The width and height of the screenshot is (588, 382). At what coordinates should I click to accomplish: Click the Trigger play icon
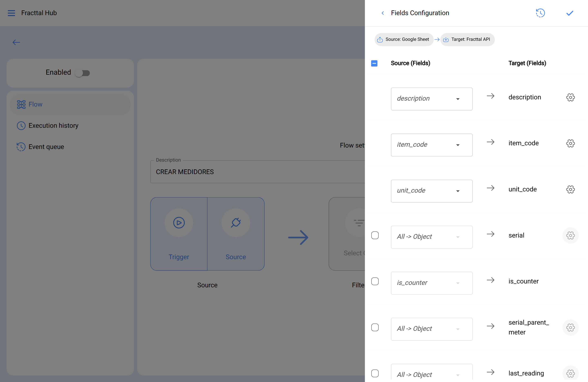tap(179, 222)
